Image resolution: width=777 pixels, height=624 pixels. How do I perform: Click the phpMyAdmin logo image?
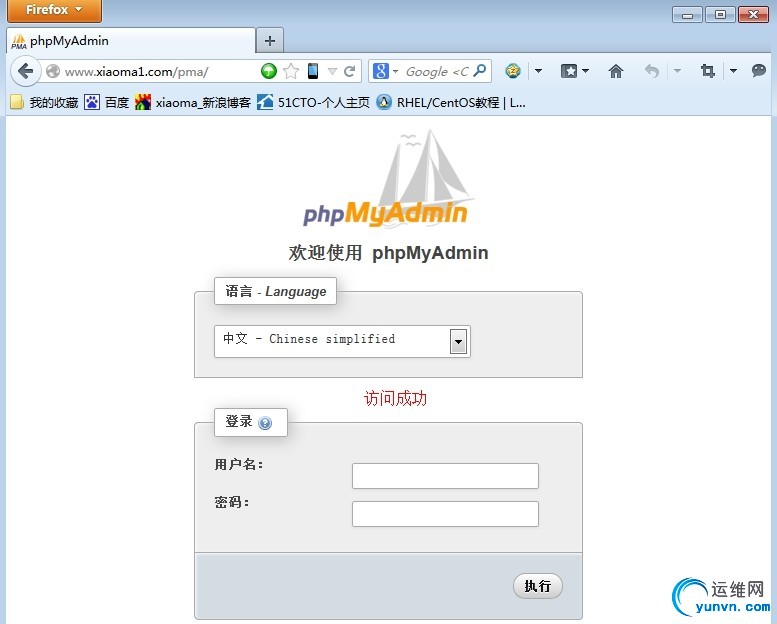click(x=388, y=179)
